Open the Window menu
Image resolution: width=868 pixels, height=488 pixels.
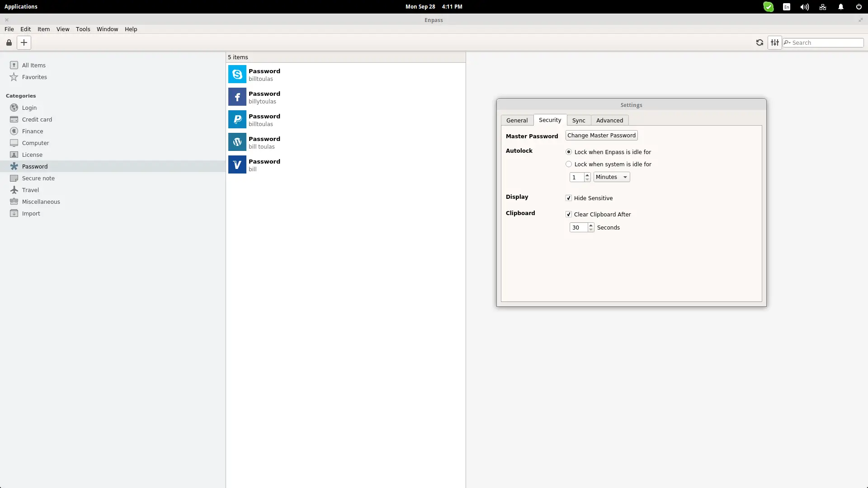point(107,29)
